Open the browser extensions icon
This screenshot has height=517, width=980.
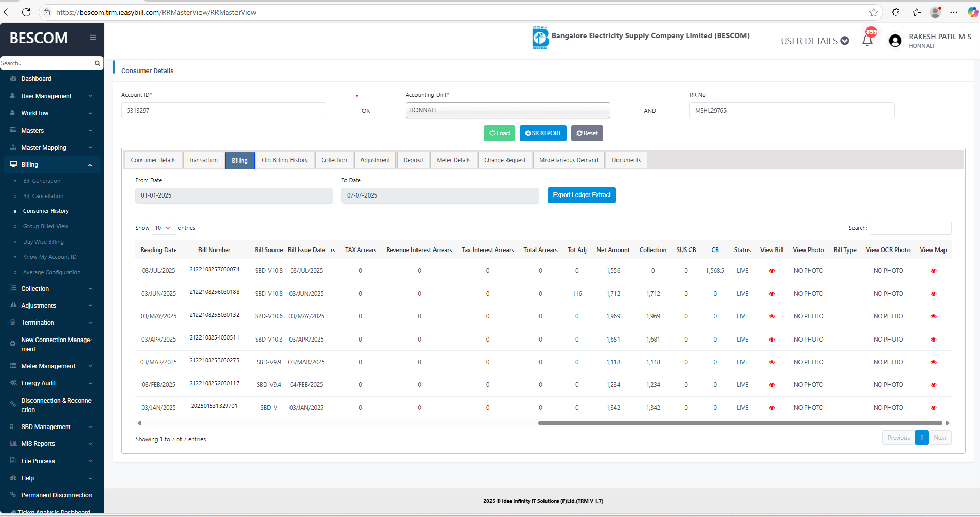point(896,12)
